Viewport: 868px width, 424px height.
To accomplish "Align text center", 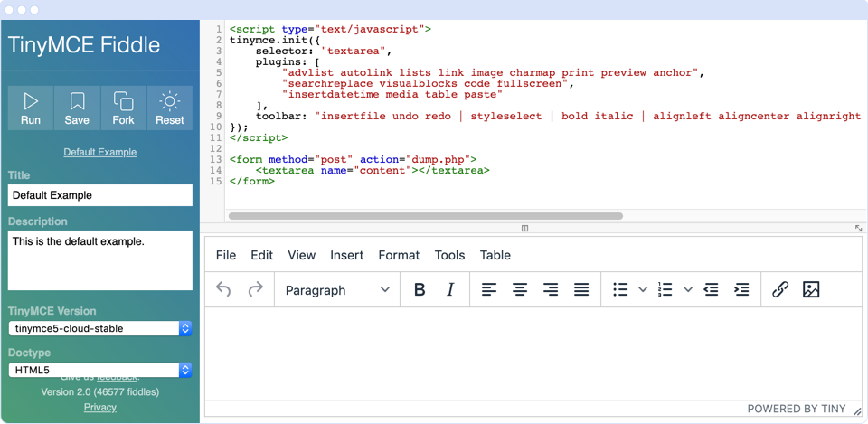I will click(519, 289).
